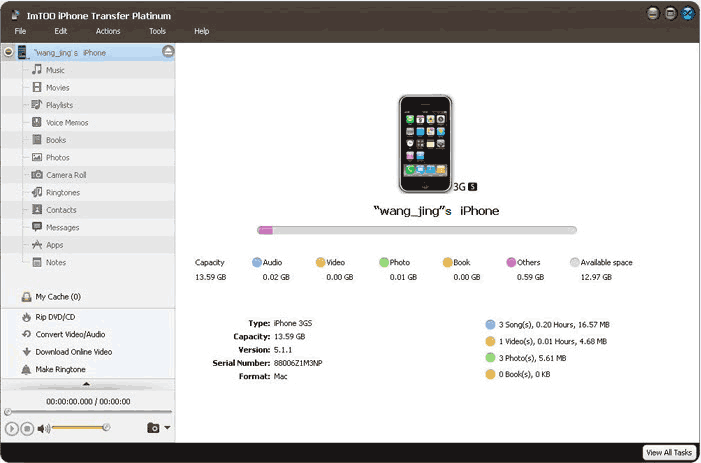Click the play button in the player

12,429
